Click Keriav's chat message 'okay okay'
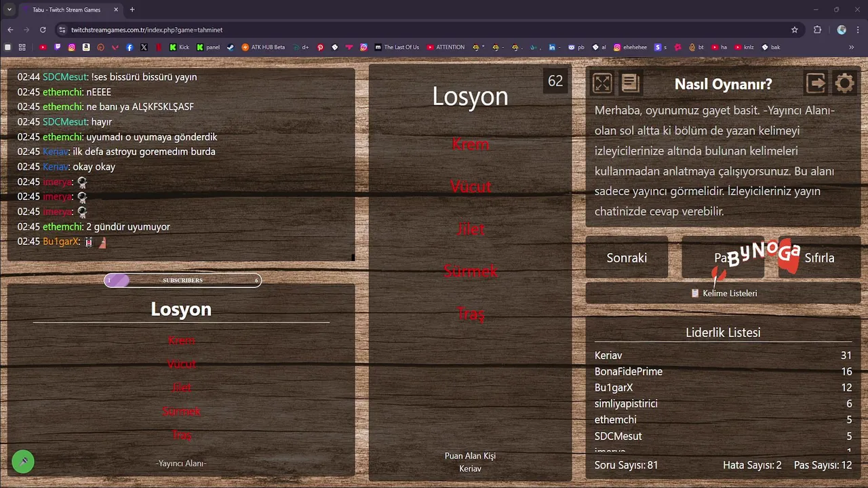The width and height of the screenshot is (868, 488). click(94, 167)
